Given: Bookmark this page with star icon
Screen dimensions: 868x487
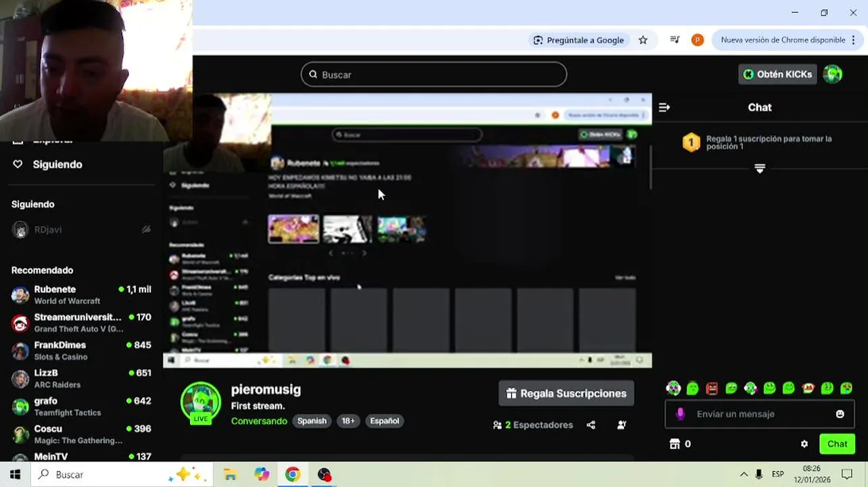Looking at the screenshot, I should (643, 40).
